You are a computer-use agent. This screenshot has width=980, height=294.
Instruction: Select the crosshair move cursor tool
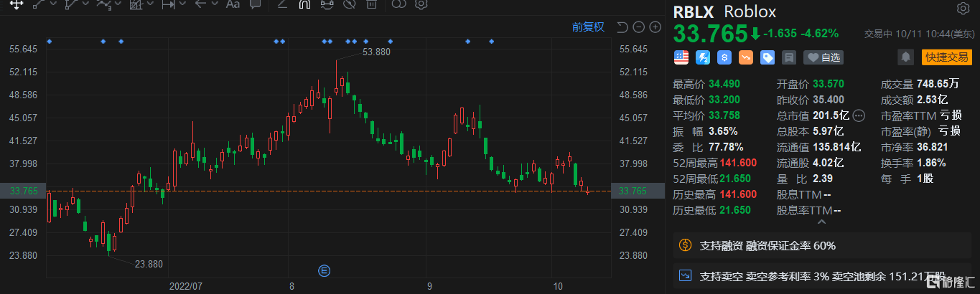pyautogui.click(x=15, y=4)
